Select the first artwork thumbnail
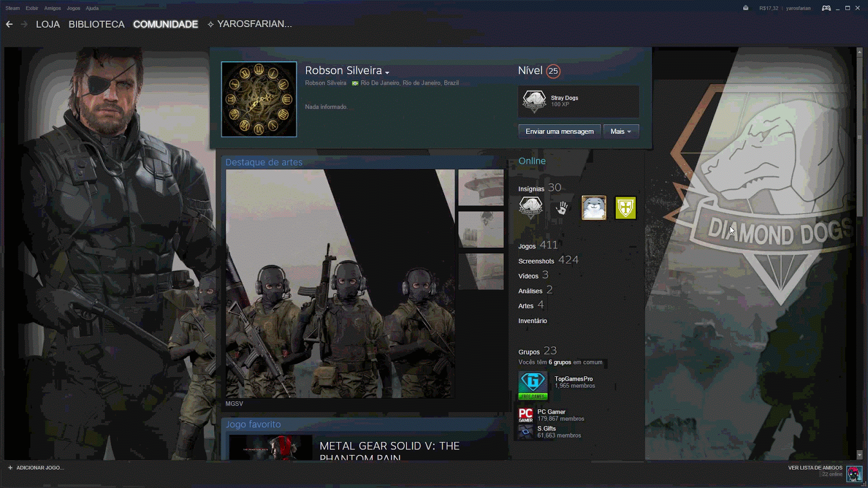 click(481, 188)
